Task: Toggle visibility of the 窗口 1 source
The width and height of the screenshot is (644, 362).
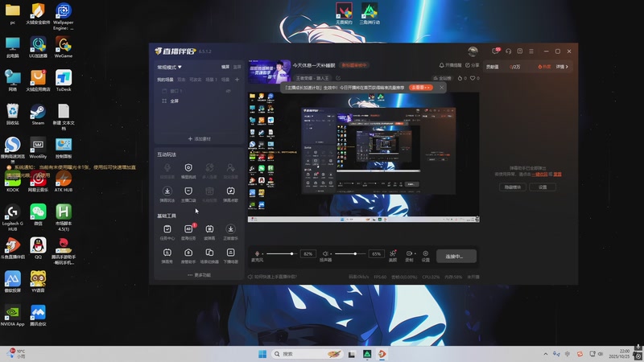Action: [229, 91]
